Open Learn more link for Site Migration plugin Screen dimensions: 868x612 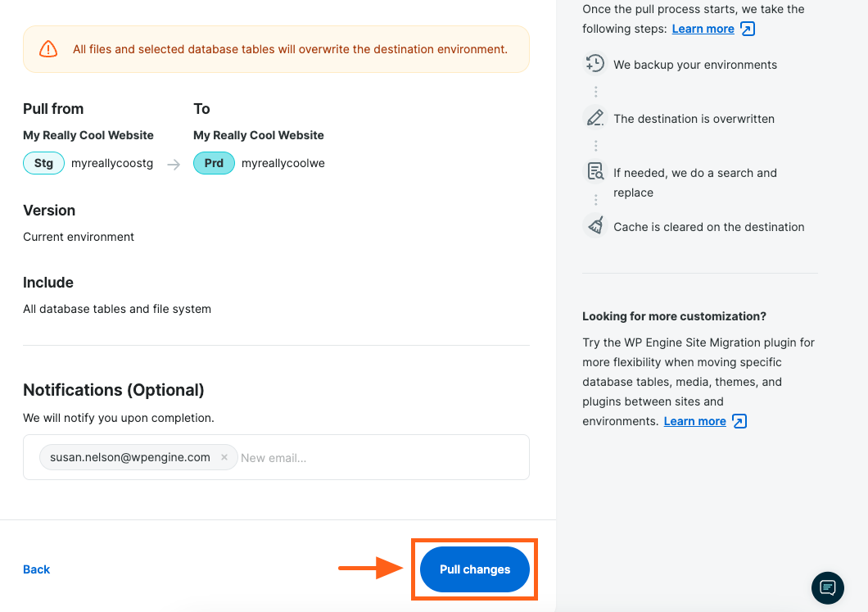pos(694,421)
